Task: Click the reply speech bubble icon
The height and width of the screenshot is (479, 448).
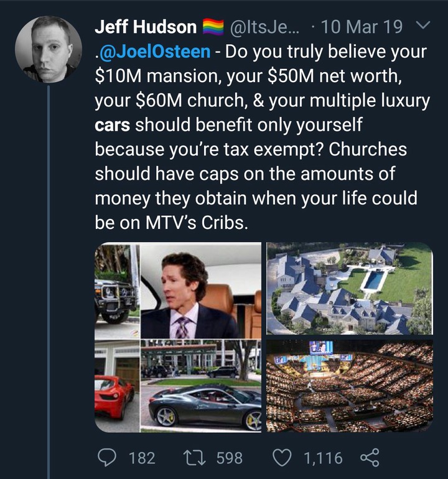Action: (x=108, y=458)
